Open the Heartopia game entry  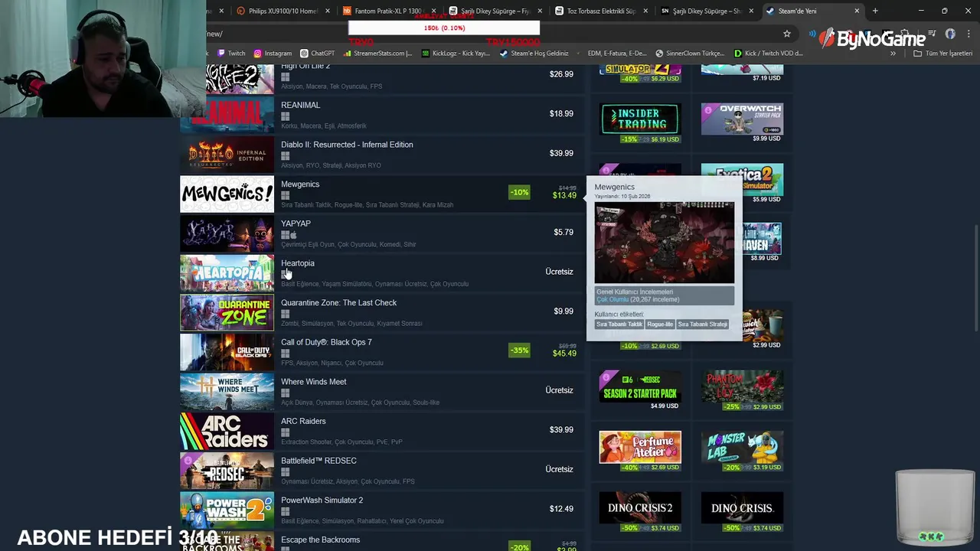382,272
